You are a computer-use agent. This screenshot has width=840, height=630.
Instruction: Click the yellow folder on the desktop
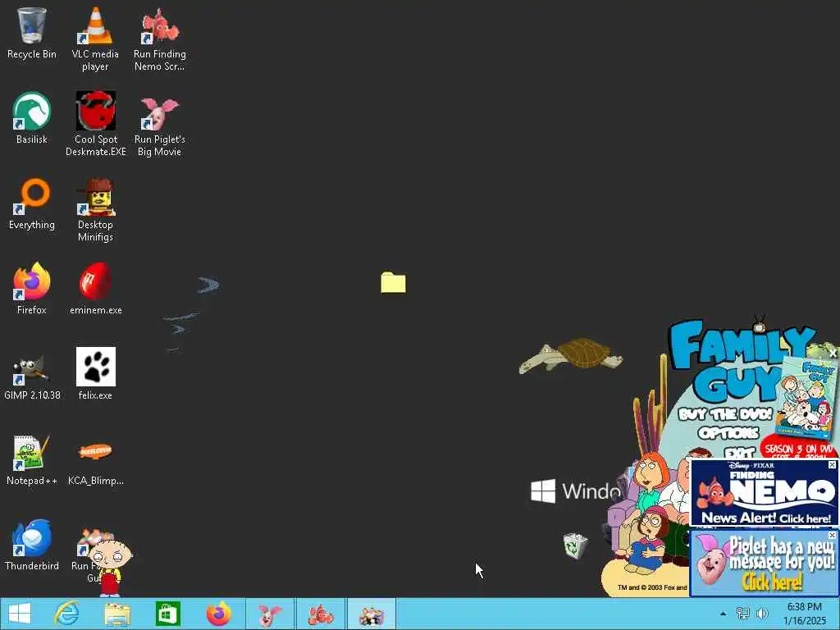tap(393, 282)
